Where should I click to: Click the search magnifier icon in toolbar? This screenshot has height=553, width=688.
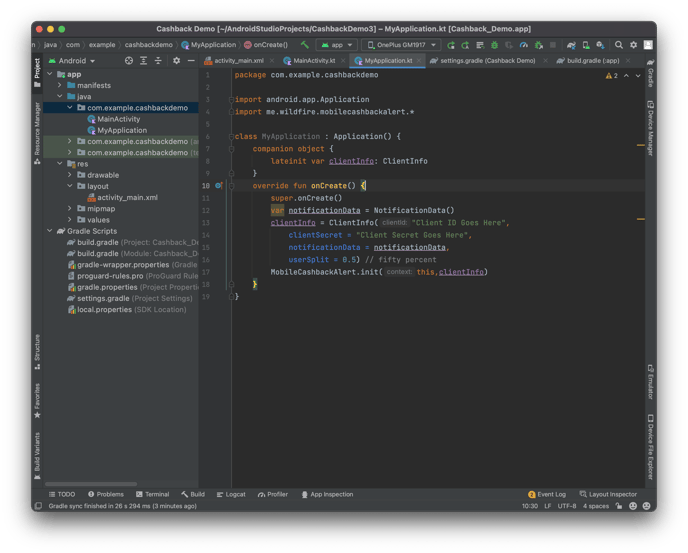619,45
